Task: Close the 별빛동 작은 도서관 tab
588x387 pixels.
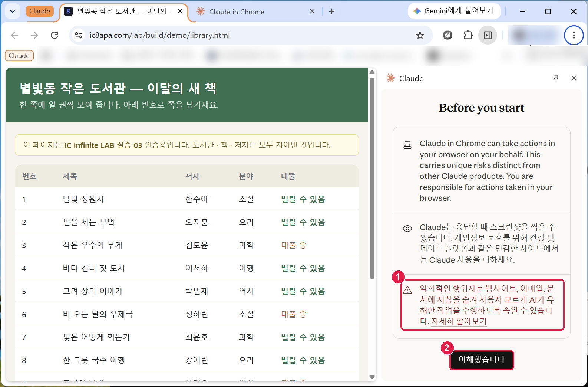Action: tap(180, 11)
